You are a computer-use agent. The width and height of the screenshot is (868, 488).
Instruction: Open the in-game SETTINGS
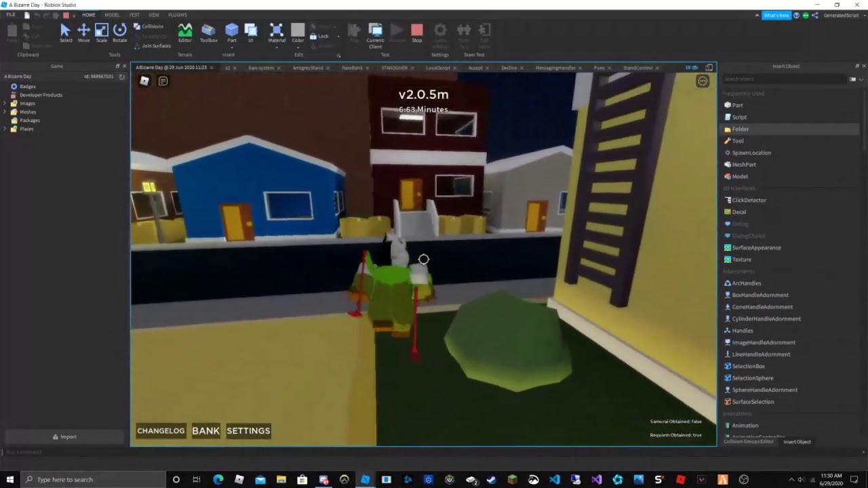pyautogui.click(x=248, y=430)
